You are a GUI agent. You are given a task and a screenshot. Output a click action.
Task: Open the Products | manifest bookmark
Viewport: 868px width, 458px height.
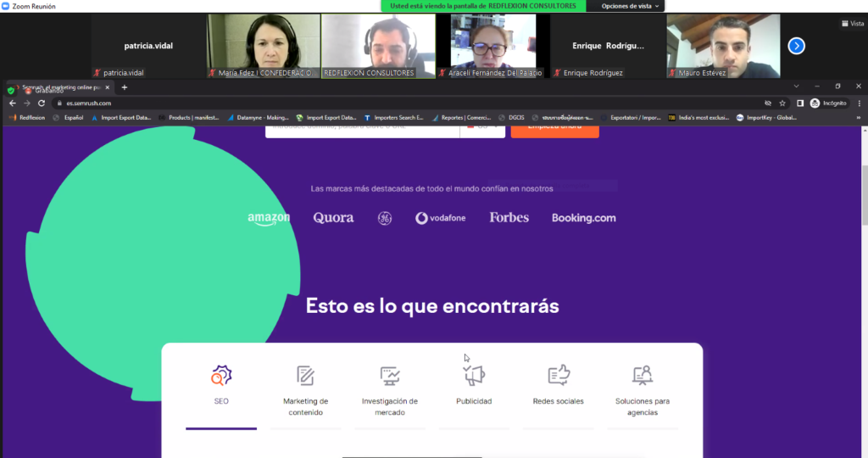(189, 117)
